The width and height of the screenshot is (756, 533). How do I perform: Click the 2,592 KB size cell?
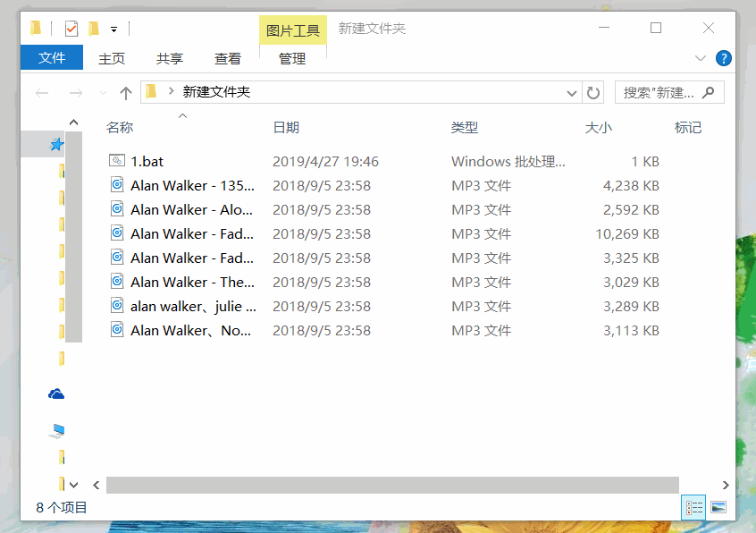(x=631, y=210)
